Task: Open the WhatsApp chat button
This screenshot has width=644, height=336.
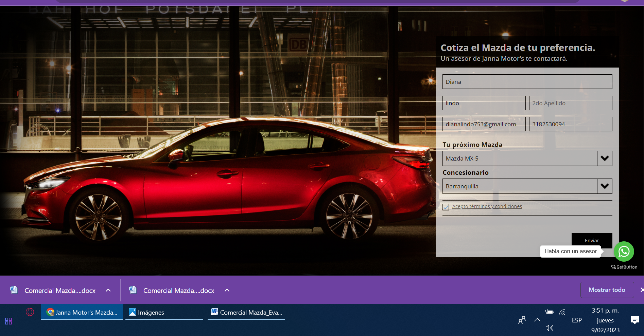Action: pos(624,251)
